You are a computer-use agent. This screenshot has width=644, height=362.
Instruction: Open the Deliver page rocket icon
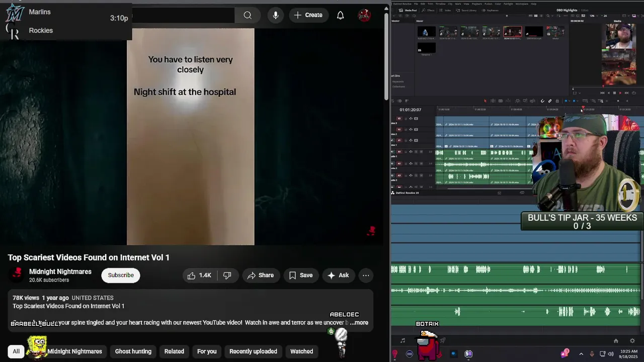coord(443,341)
